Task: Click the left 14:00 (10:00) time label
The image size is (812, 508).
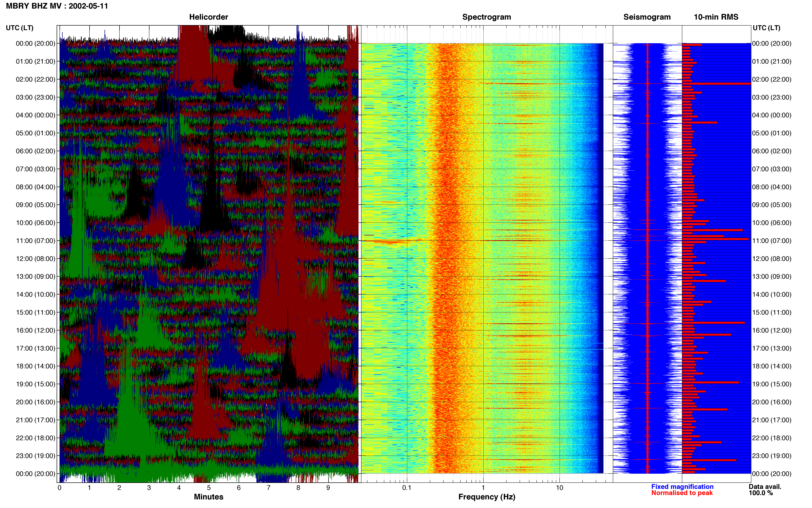Action: 36,294
